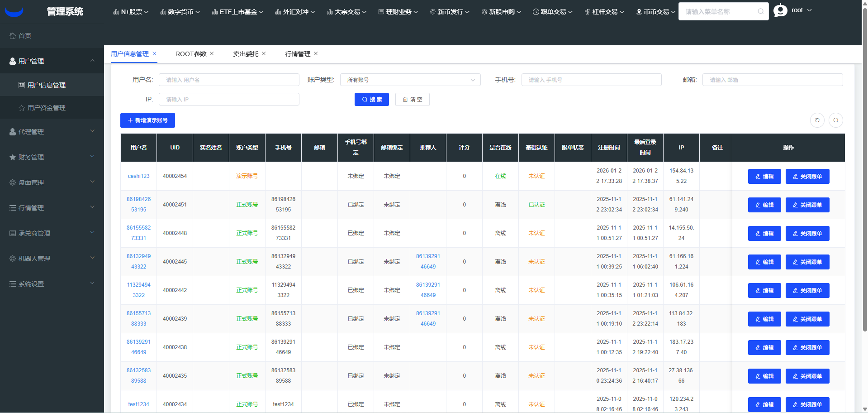Open the 数字货币 top menu
This screenshot has width=868, height=413.
(180, 12)
